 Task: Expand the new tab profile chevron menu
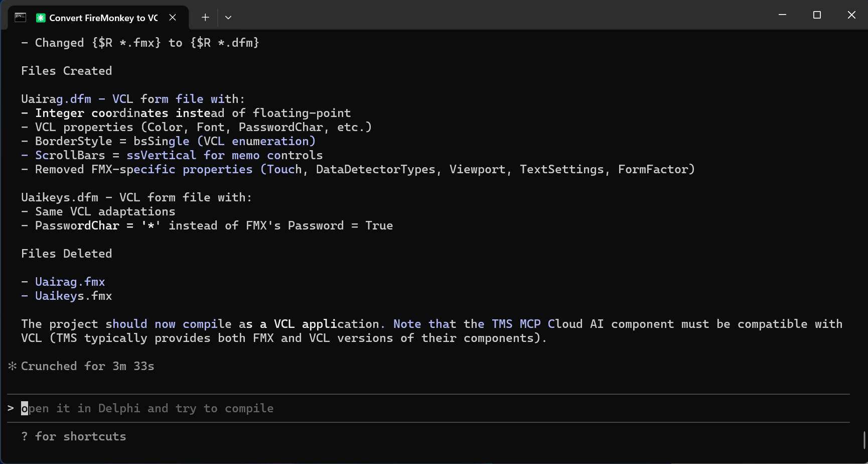click(x=228, y=17)
